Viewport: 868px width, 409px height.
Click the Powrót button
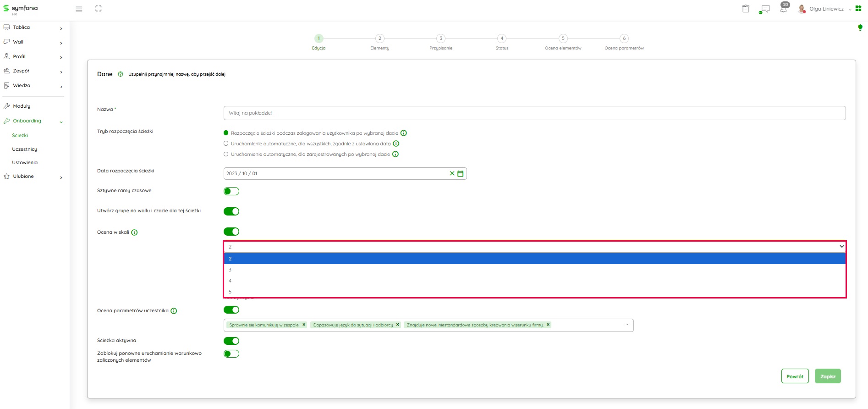click(x=795, y=376)
